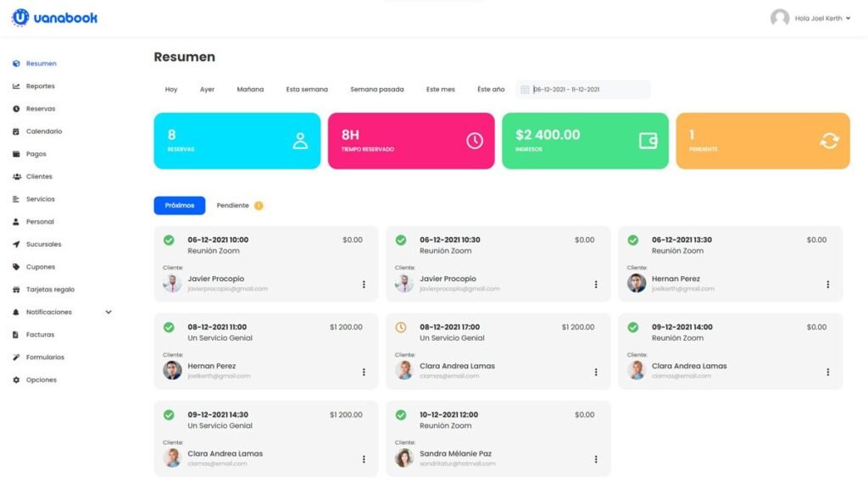Filter summary by Este mes
The width and height of the screenshot is (868, 488).
click(440, 90)
